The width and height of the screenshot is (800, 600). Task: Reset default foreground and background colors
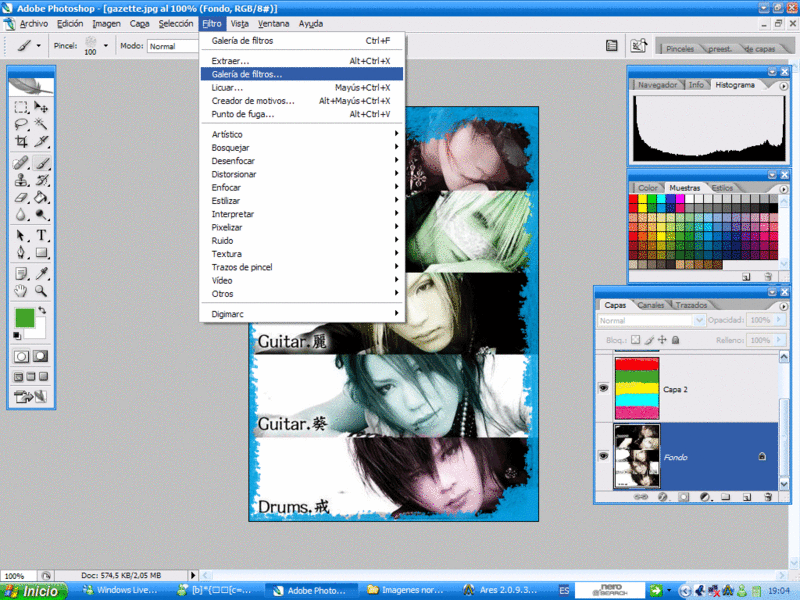coord(17,335)
